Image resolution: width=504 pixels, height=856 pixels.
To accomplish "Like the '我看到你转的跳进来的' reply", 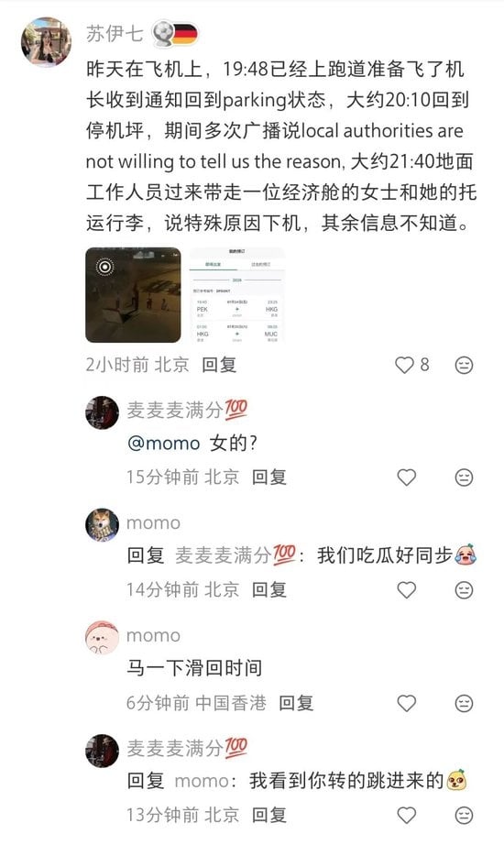I will click(x=406, y=816).
